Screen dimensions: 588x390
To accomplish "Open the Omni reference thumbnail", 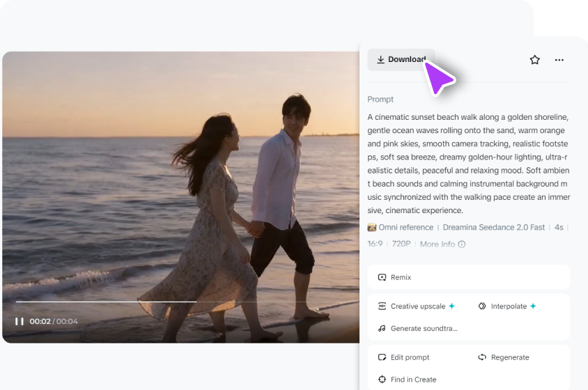I will [x=371, y=227].
